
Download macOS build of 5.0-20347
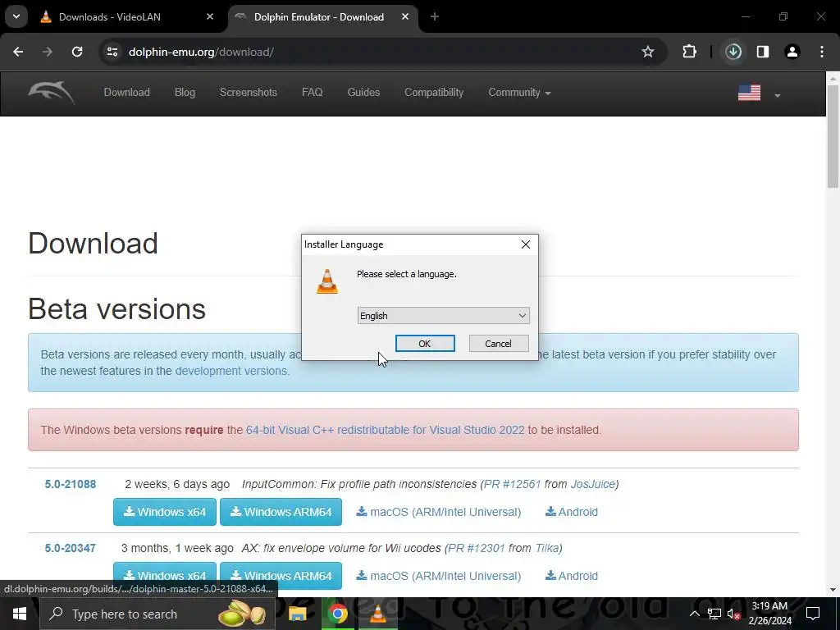click(439, 576)
